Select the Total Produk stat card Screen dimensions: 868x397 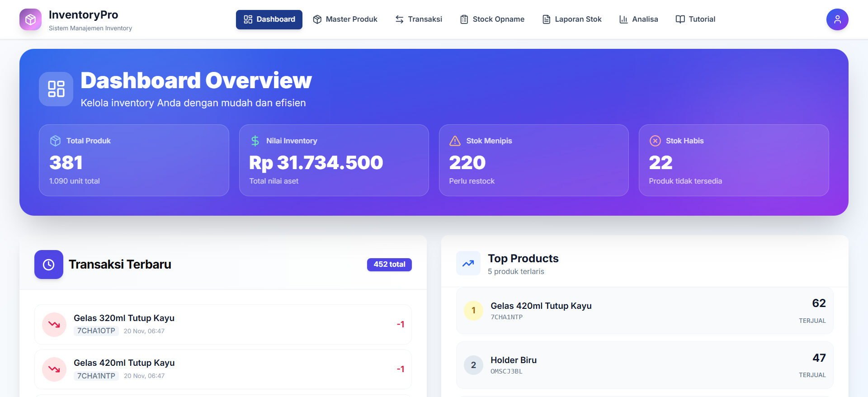[134, 161]
